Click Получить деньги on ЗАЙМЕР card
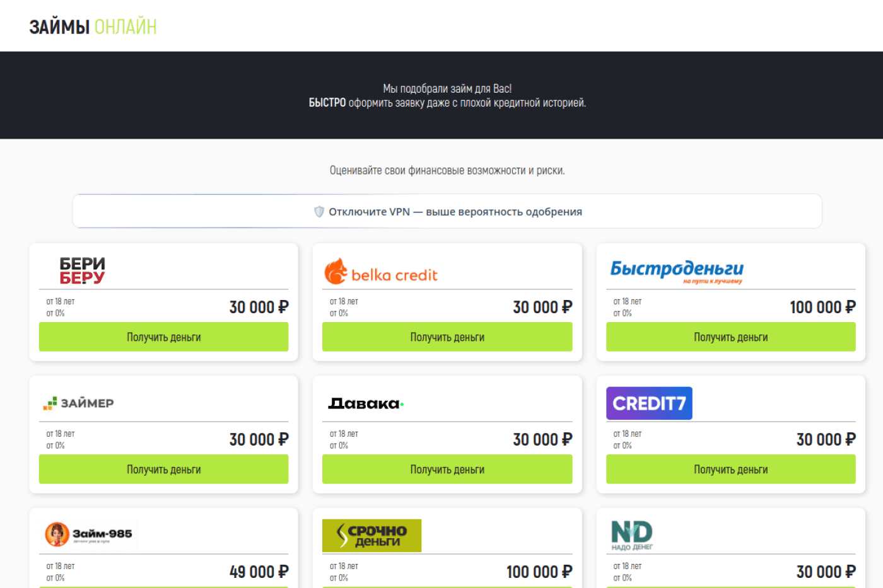This screenshot has height=588, width=883. (164, 470)
